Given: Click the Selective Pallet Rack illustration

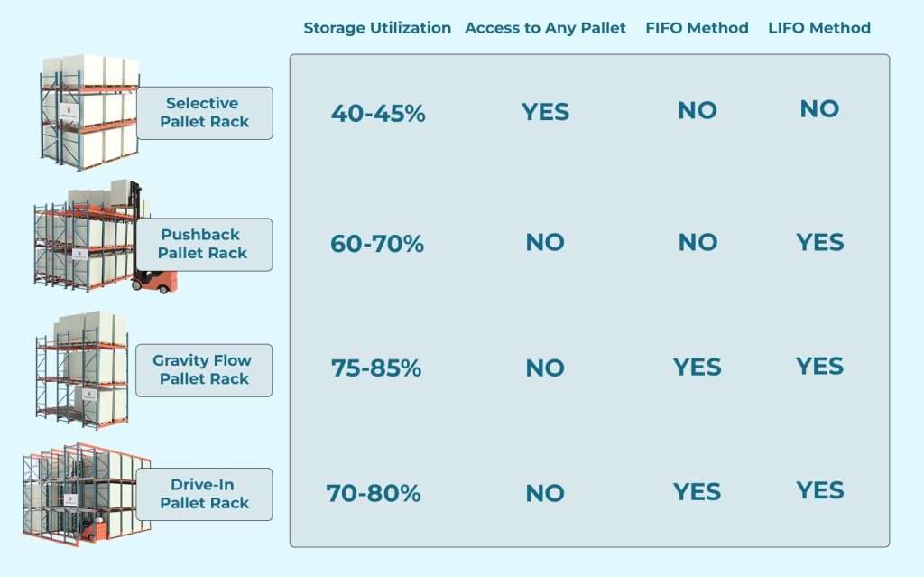Looking at the screenshot, I should coord(88,112).
